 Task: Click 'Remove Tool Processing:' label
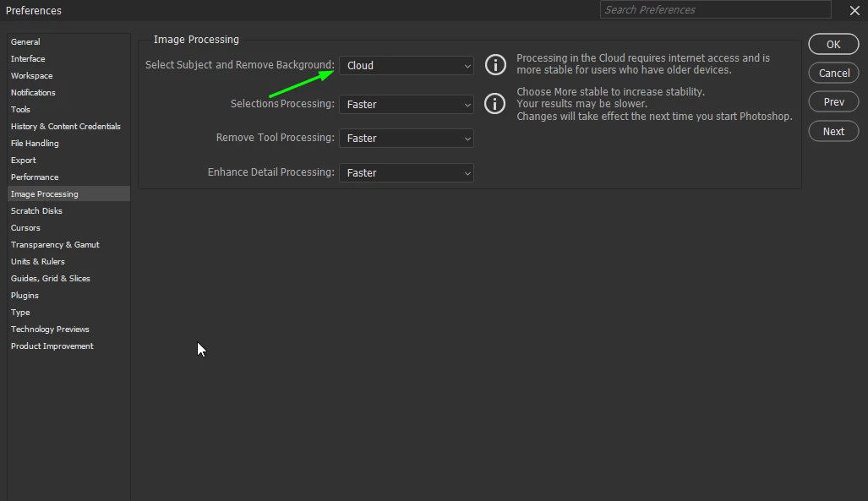click(276, 138)
